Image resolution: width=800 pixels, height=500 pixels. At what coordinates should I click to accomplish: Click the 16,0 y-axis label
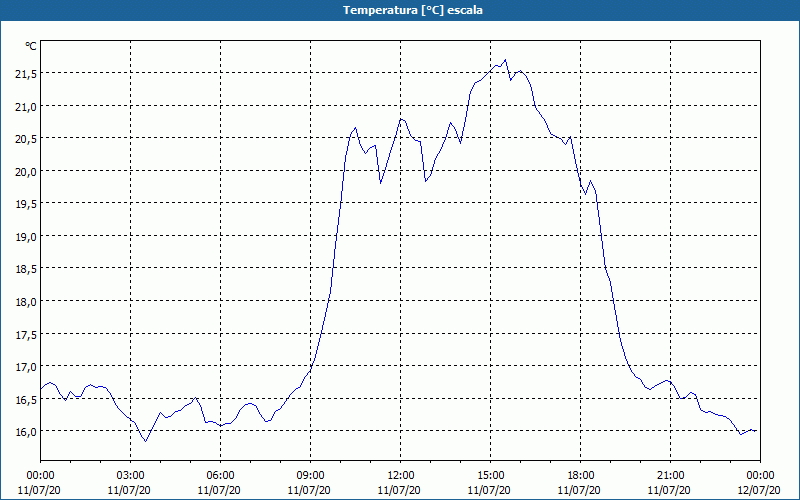26,432
